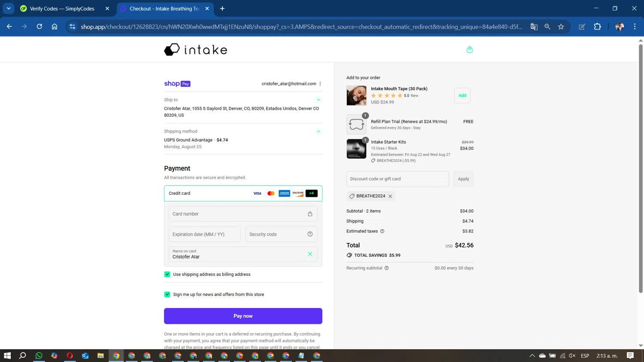Viewport: 644px width, 362px height.
Task: Open the shopping bag cart icon
Action: coord(469,50)
